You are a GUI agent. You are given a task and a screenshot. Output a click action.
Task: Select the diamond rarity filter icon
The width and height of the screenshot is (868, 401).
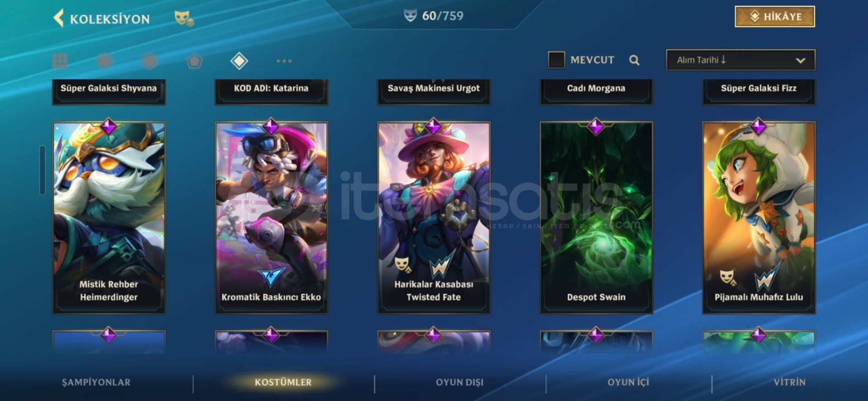click(x=239, y=61)
